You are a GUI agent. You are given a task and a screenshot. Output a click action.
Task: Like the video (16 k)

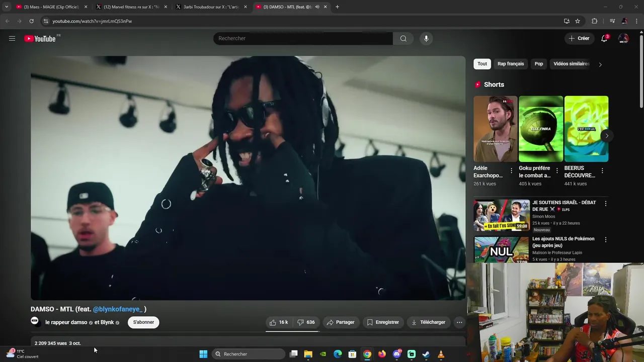(x=279, y=322)
